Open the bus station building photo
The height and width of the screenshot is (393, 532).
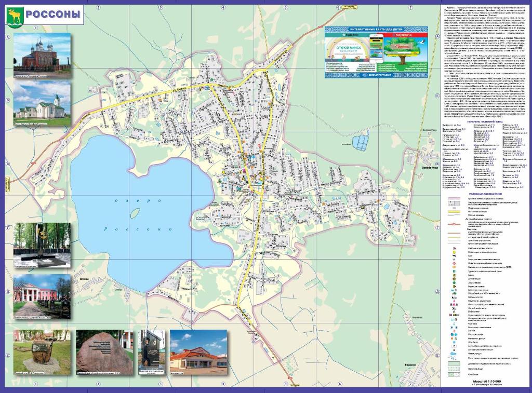pos(198,351)
